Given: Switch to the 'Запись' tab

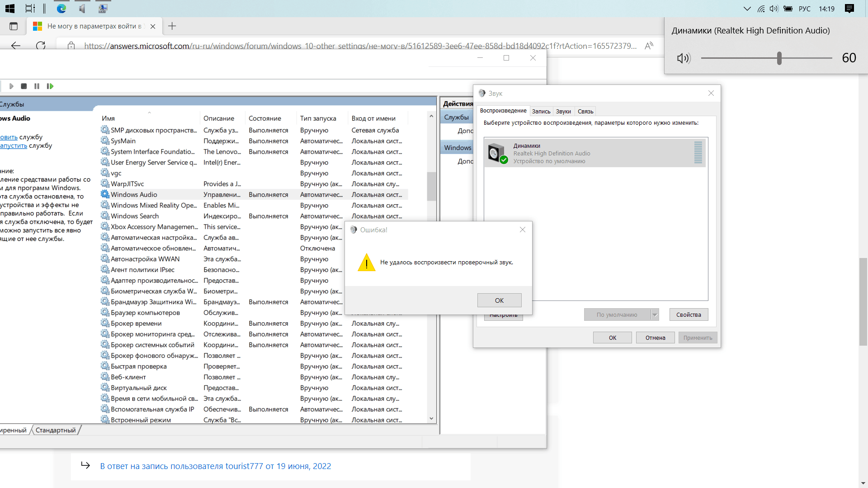Looking at the screenshot, I should pyautogui.click(x=541, y=111).
